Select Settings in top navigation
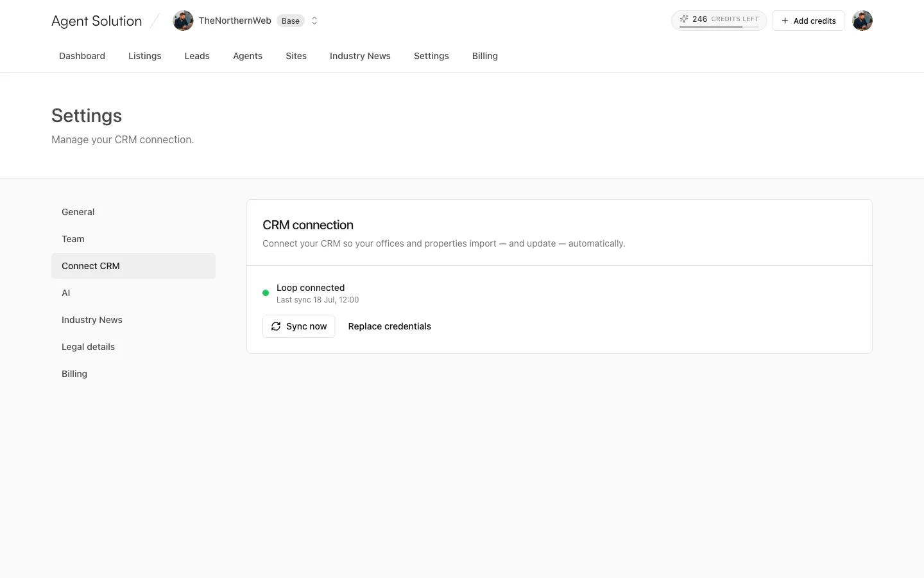Viewport: 924px width, 578px height. [431, 56]
